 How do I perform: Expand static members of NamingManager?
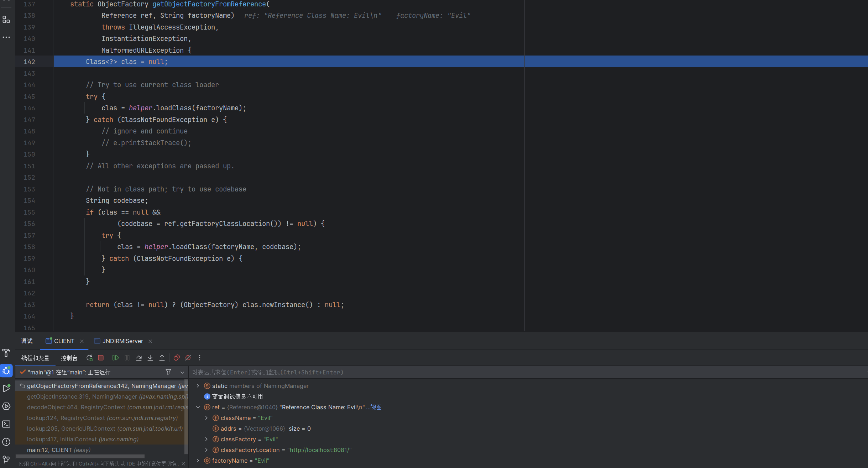(198, 386)
